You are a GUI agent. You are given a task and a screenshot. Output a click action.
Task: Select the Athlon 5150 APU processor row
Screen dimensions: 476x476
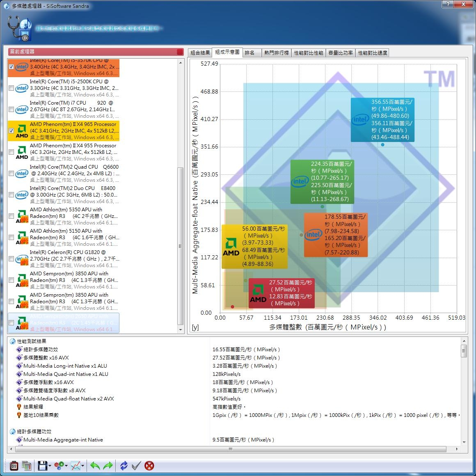point(64,238)
